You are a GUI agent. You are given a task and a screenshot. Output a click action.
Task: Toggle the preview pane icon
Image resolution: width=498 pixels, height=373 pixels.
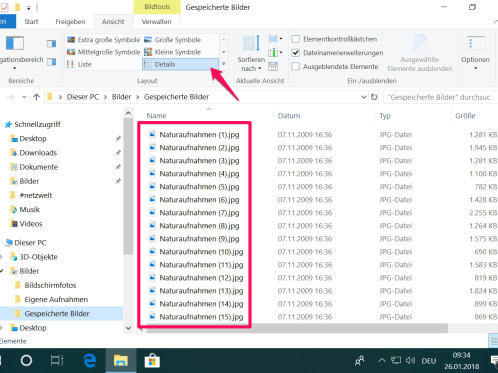[51, 44]
